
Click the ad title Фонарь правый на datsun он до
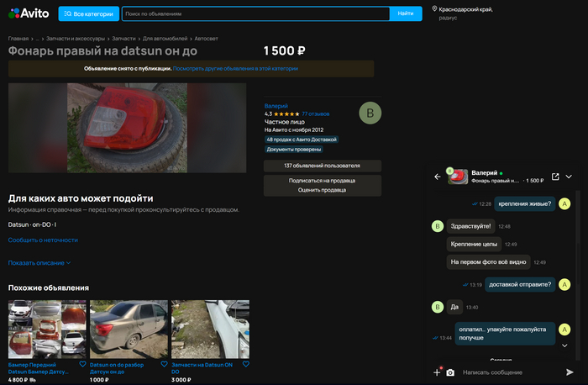click(102, 50)
